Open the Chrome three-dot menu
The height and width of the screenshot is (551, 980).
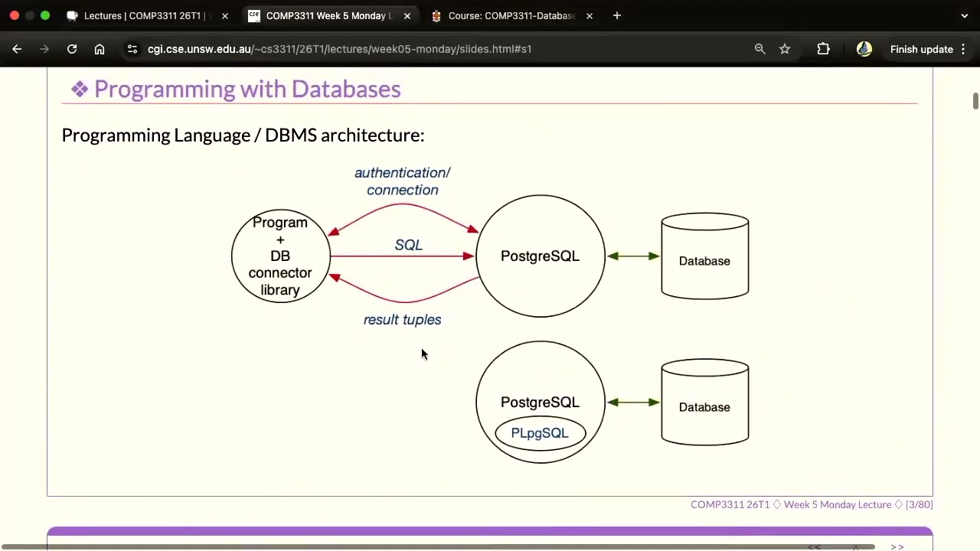(x=963, y=49)
